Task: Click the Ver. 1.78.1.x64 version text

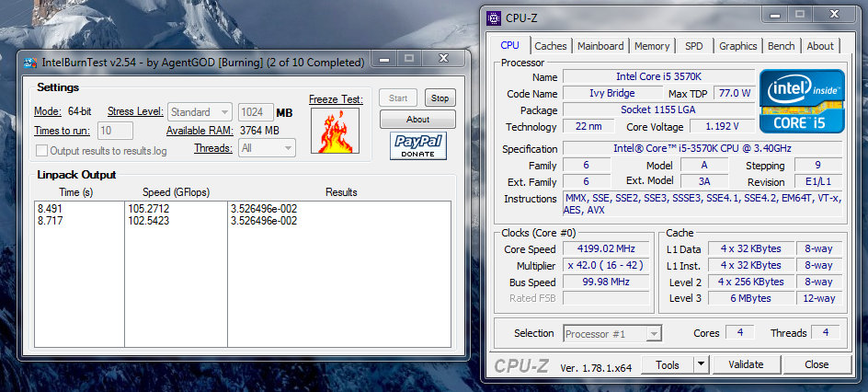Action: (x=596, y=367)
